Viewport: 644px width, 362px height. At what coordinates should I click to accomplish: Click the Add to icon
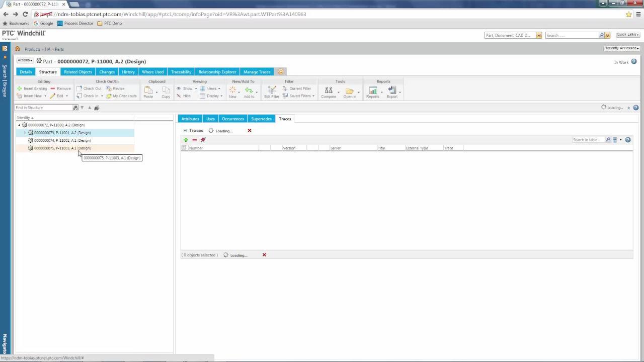point(249,91)
